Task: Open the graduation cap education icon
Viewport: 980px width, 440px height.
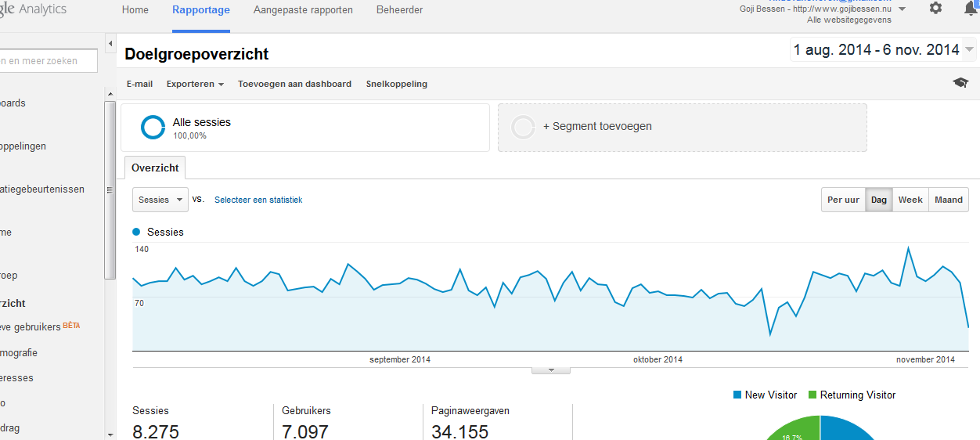Action: pyautogui.click(x=960, y=83)
